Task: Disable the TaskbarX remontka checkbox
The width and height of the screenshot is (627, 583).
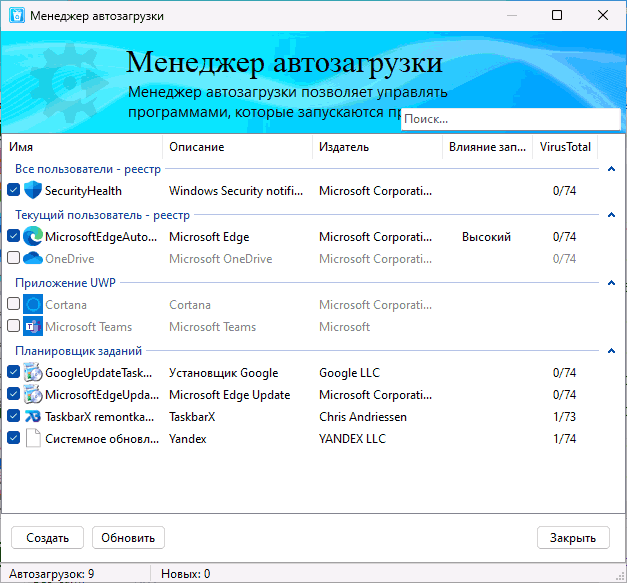Action: [x=14, y=416]
